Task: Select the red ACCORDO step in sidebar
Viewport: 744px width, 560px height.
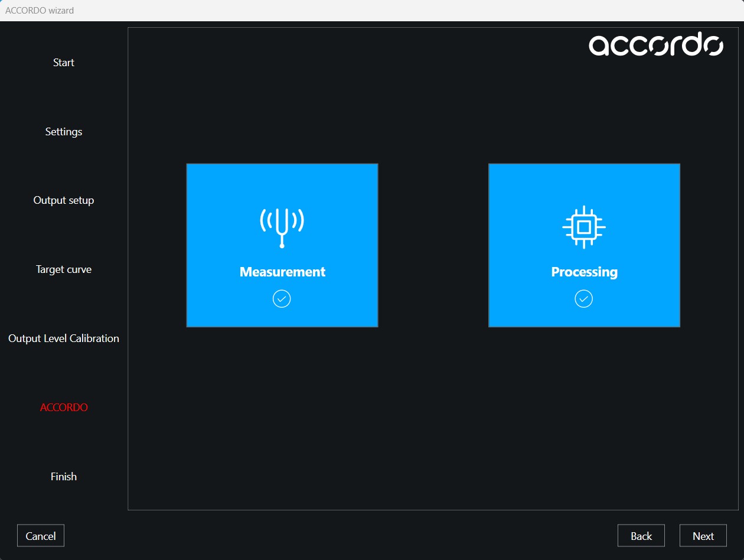Action: (x=64, y=408)
